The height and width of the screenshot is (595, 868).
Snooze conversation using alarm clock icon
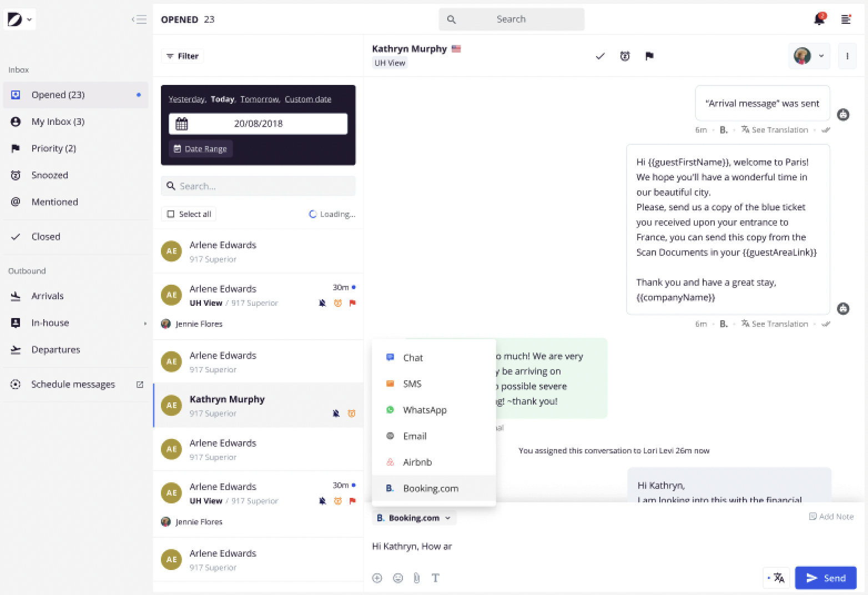625,56
